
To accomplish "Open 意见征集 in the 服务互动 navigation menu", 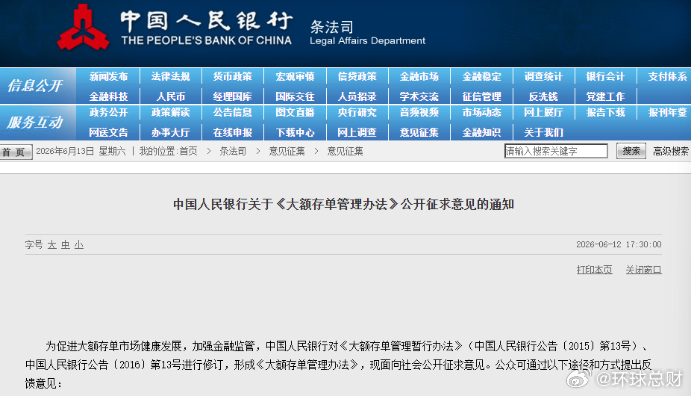I will pos(419,132).
